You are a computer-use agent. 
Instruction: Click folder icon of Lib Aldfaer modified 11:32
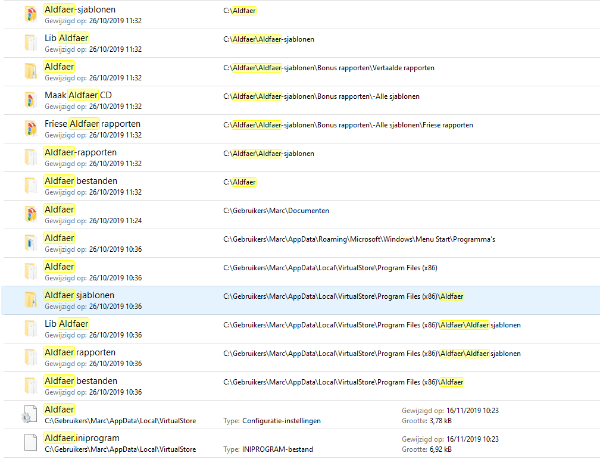[30, 42]
